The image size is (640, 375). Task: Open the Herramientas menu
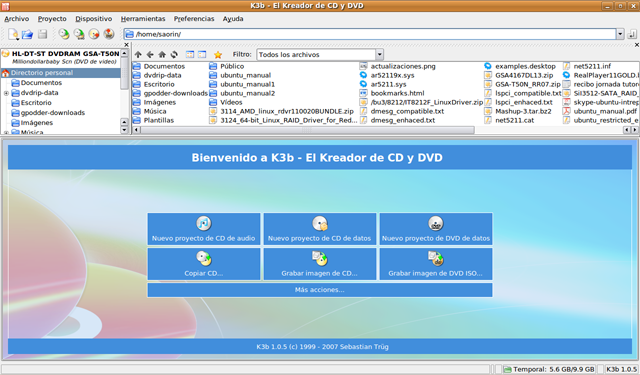143,19
